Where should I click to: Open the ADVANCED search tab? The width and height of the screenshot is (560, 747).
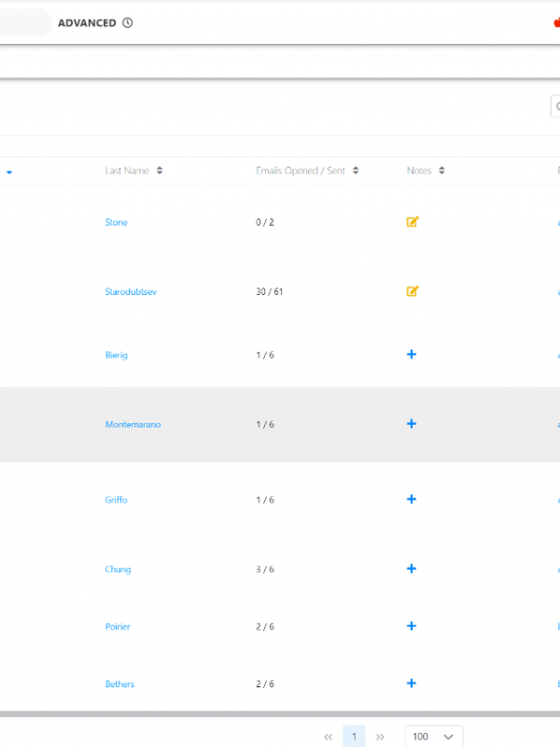87,23
